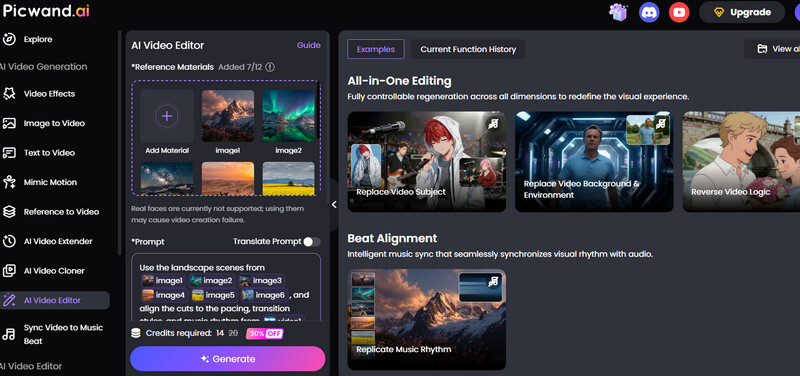Click the Generate button
This screenshot has width=800, height=376.
(228, 359)
